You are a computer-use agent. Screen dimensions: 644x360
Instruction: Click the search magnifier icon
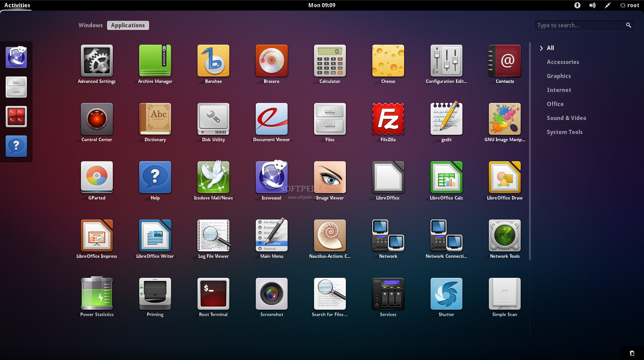[x=628, y=25]
